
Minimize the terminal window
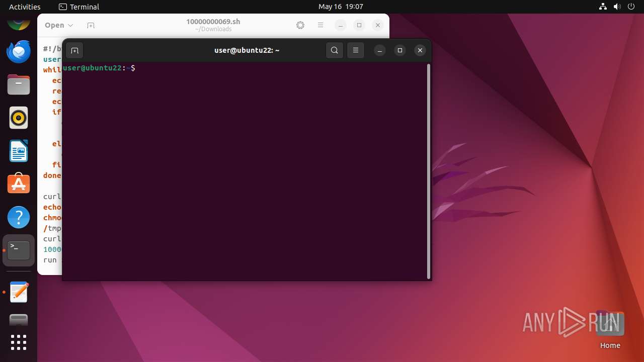(x=380, y=50)
